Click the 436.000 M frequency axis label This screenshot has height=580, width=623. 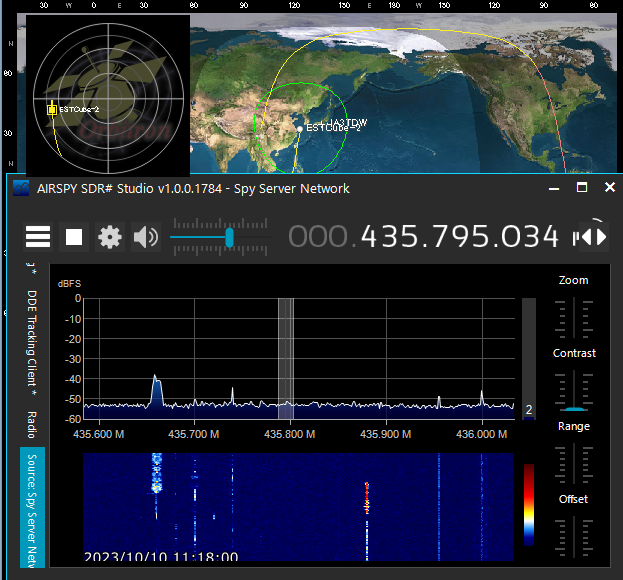pyautogui.click(x=482, y=434)
